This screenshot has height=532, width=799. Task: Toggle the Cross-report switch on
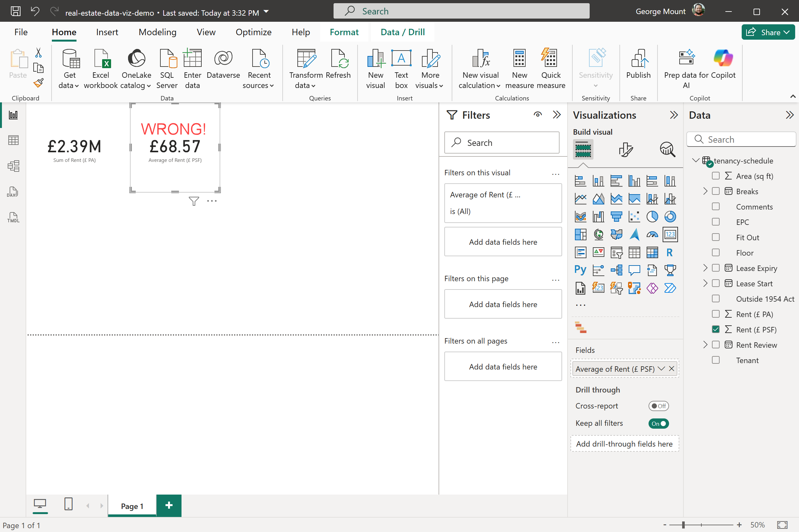[658, 406]
